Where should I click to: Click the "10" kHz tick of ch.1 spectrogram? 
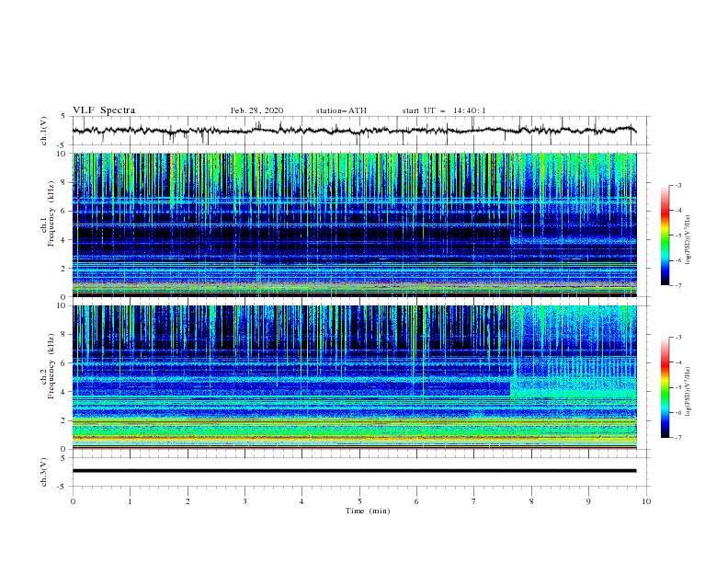(63, 154)
